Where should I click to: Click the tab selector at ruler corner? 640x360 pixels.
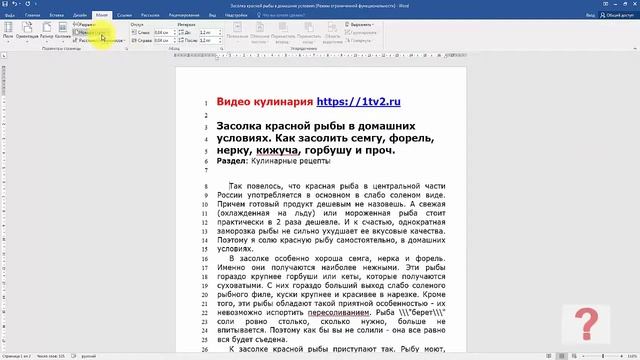click(4, 55)
